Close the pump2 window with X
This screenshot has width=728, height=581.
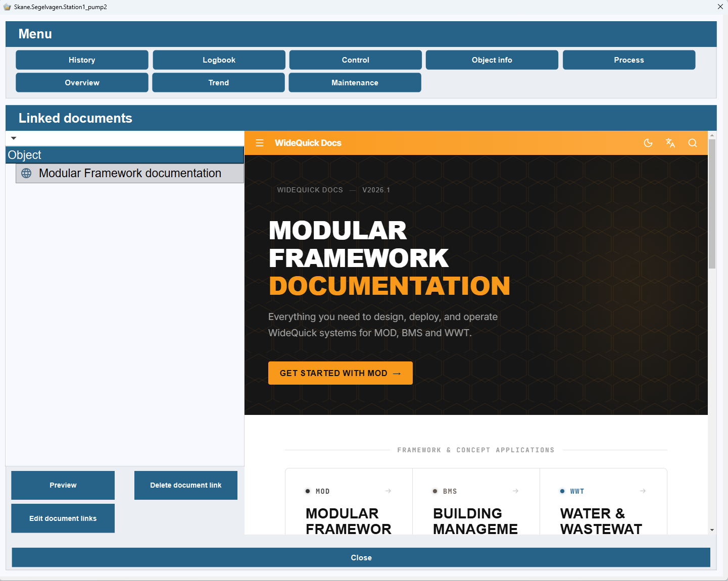point(720,7)
